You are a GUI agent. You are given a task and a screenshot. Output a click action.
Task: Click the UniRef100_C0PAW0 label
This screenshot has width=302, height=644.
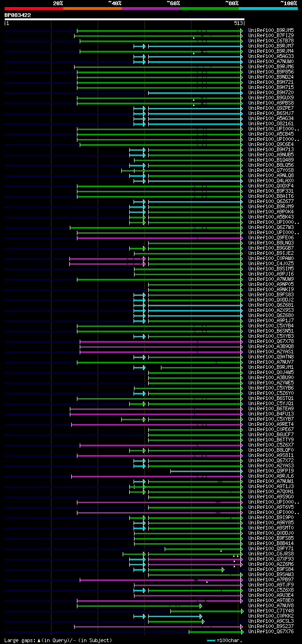271,258
